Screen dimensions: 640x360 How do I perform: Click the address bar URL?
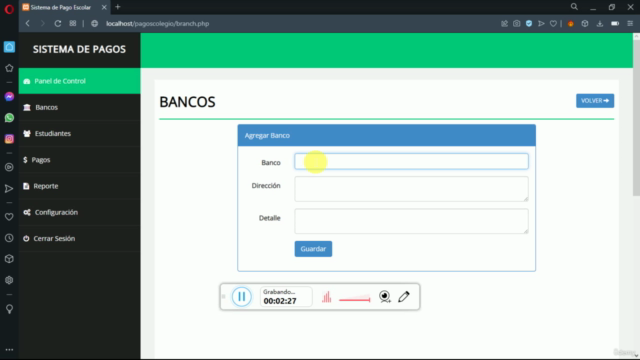[158, 24]
